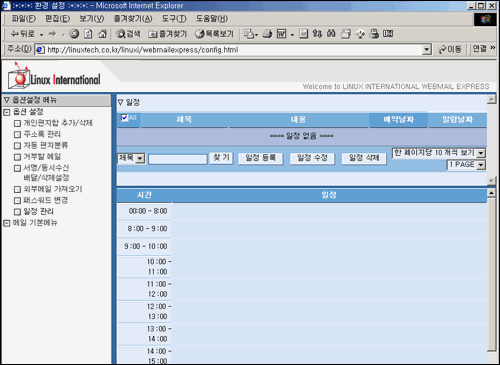500x365 pixels.
Task: Open the 편집(E) menu
Action: 58,19
